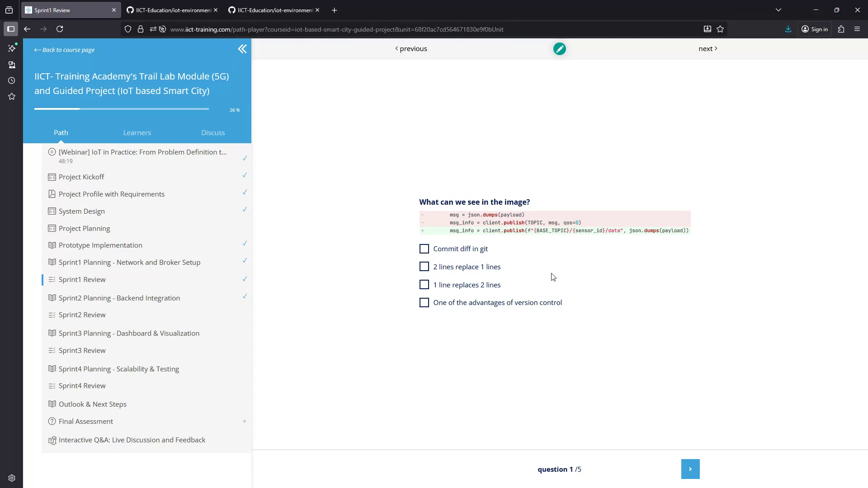Click the 26% course progress bar

(x=121, y=109)
